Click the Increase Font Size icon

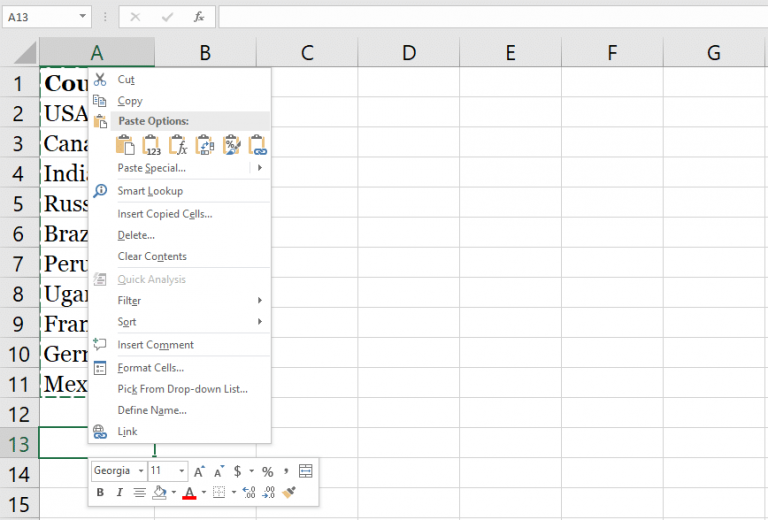pos(199,471)
